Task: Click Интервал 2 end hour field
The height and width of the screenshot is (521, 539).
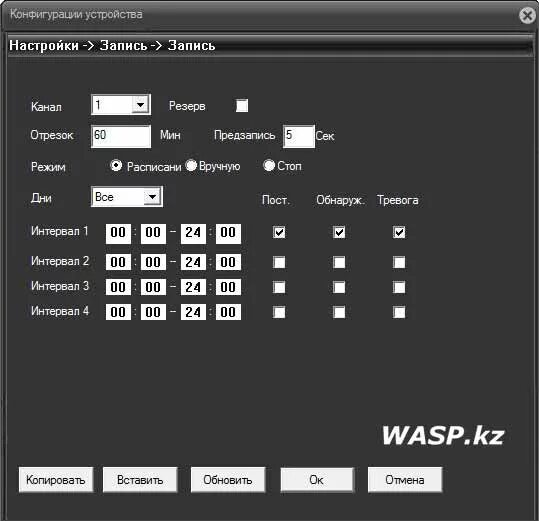Action: click(193, 262)
